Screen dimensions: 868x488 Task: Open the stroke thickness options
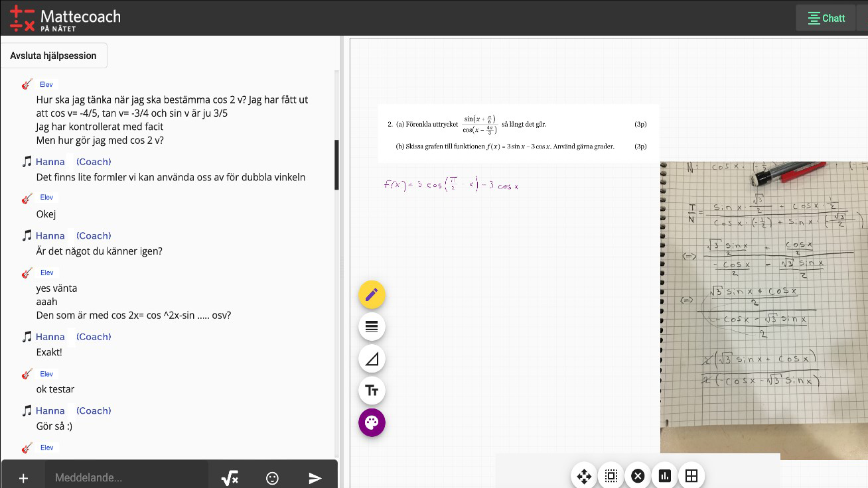pyautogui.click(x=372, y=326)
